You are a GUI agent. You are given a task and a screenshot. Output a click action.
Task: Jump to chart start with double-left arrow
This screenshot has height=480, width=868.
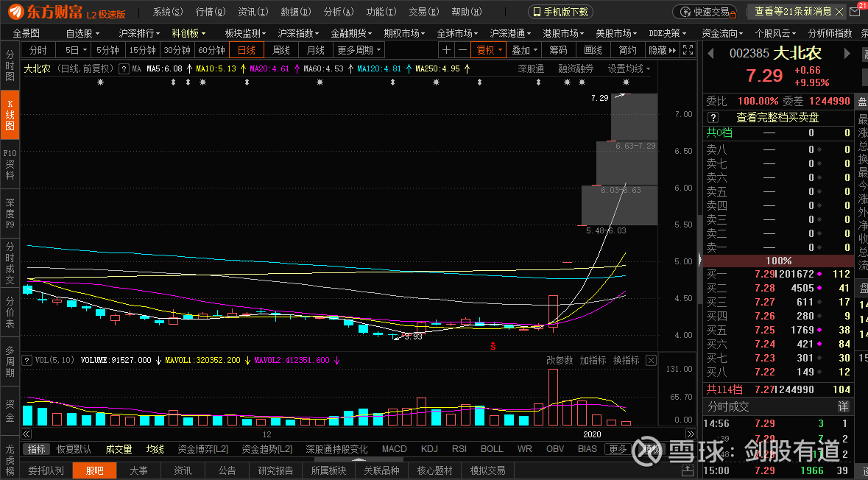tap(27, 434)
